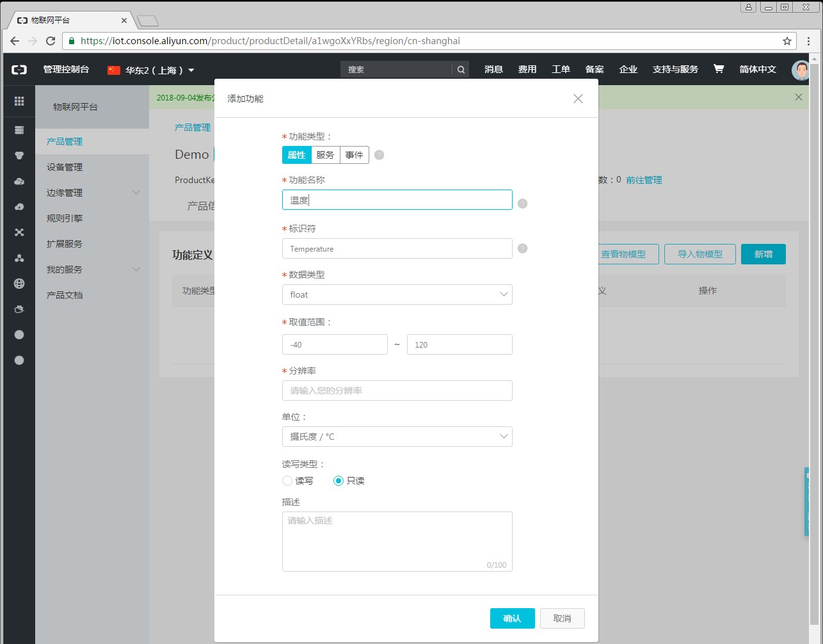Open 消息 in top navigation

493,69
